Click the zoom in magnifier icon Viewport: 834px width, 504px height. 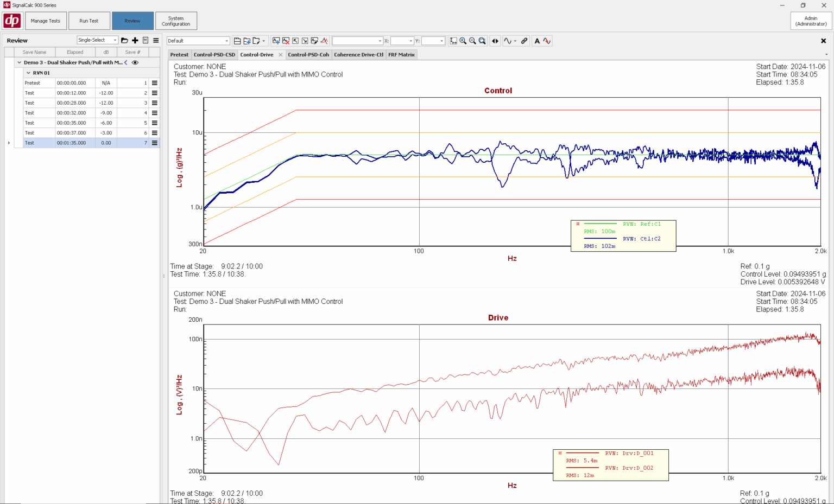point(463,41)
